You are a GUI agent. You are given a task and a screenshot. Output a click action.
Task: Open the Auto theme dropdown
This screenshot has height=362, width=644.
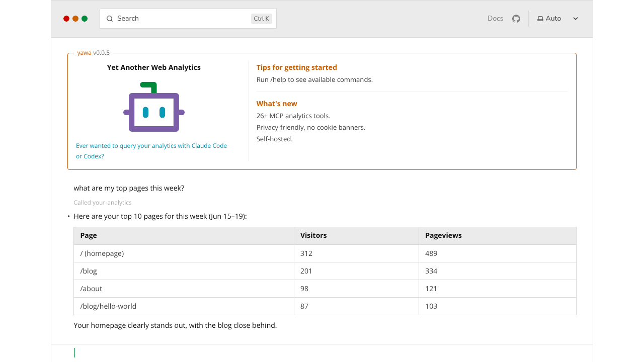(558, 19)
